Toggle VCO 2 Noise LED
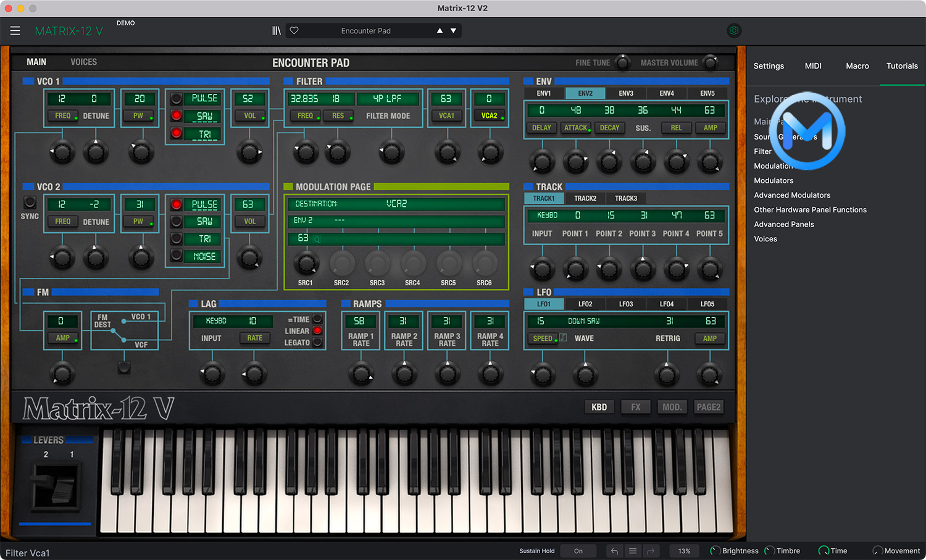Viewport: 926px width, 560px height. [x=177, y=255]
